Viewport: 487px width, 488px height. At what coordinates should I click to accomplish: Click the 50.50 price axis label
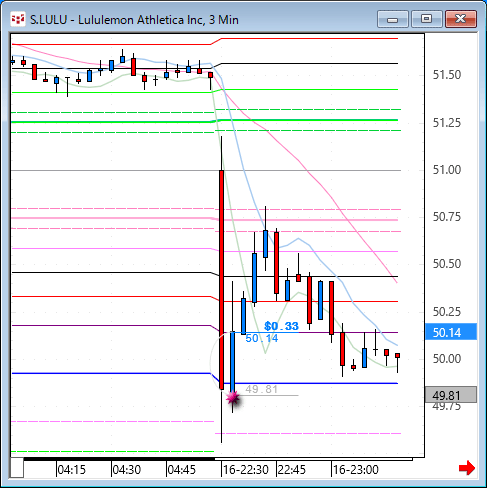click(447, 264)
